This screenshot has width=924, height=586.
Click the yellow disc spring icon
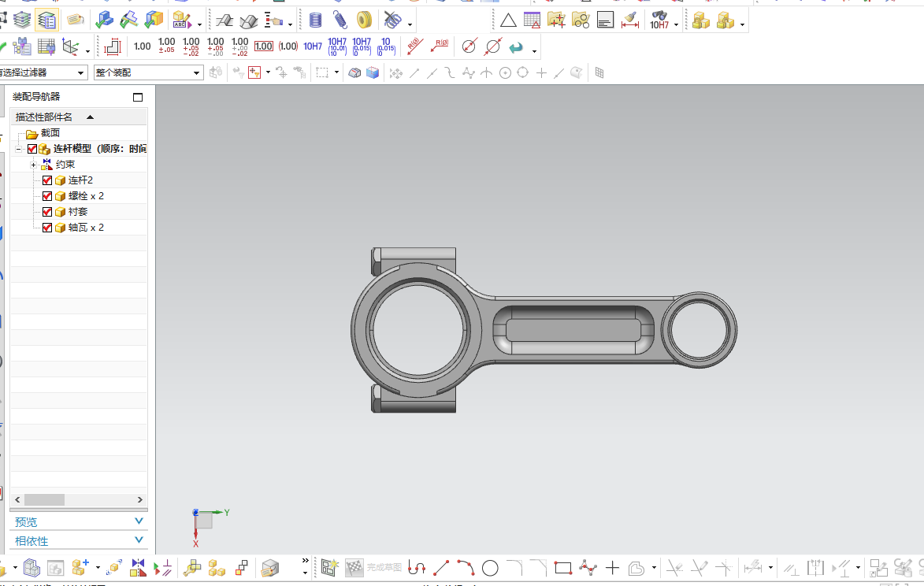point(364,20)
